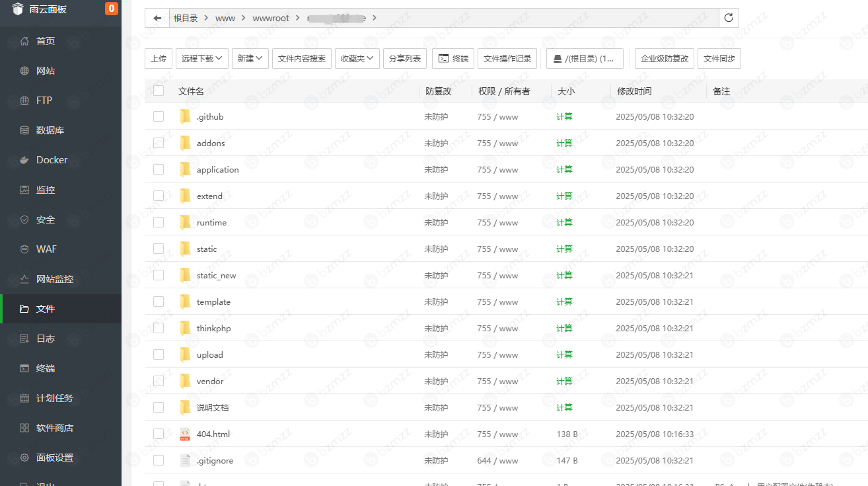
Task: Click the addons folder icon
Action: [x=185, y=143]
